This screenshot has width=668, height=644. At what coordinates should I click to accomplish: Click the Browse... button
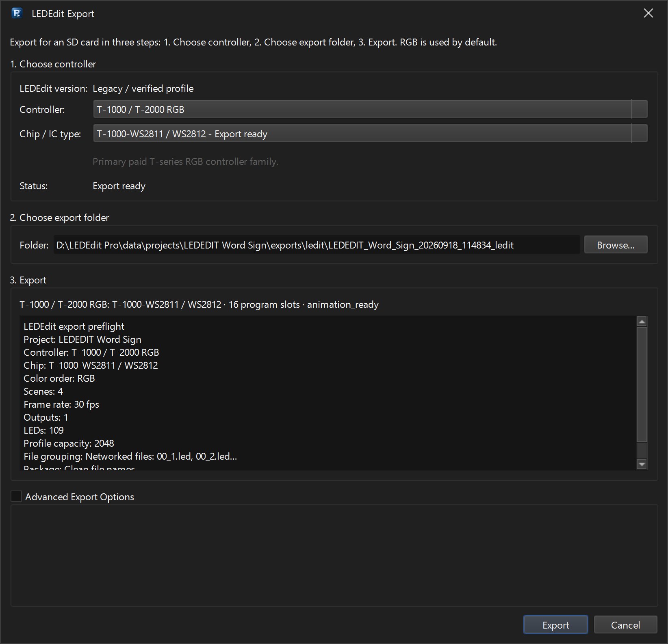[x=616, y=245]
